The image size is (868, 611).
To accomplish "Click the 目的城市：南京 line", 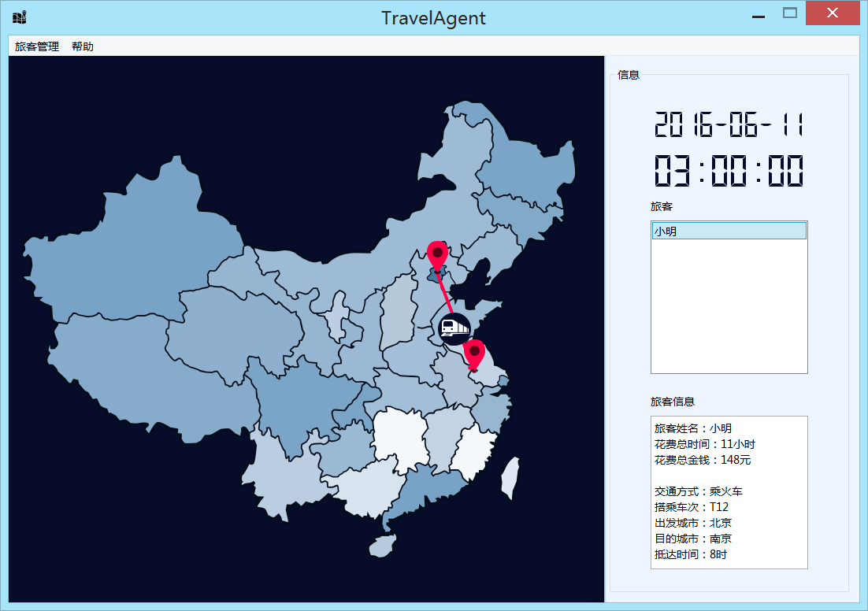I will [692, 539].
